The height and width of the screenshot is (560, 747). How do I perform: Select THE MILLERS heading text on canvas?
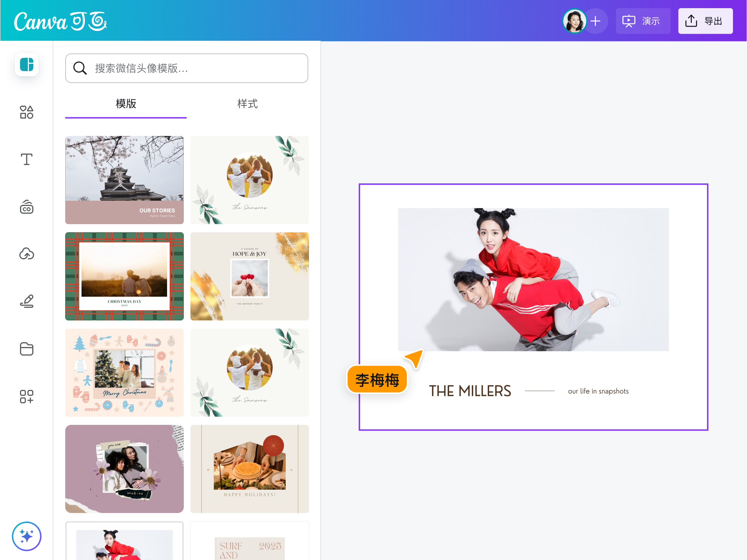470,391
